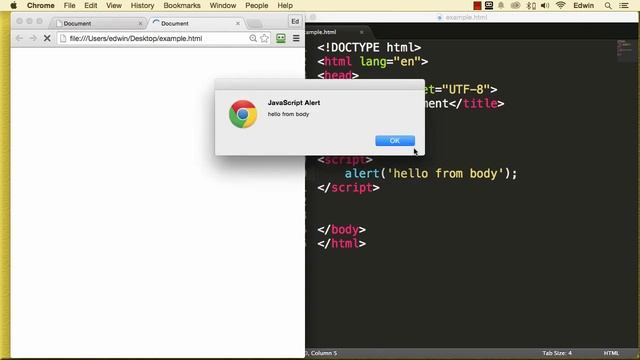Viewport: 640px width, 360px height.
Task: Open the History menu
Action: pyautogui.click(x=142, y=5)
